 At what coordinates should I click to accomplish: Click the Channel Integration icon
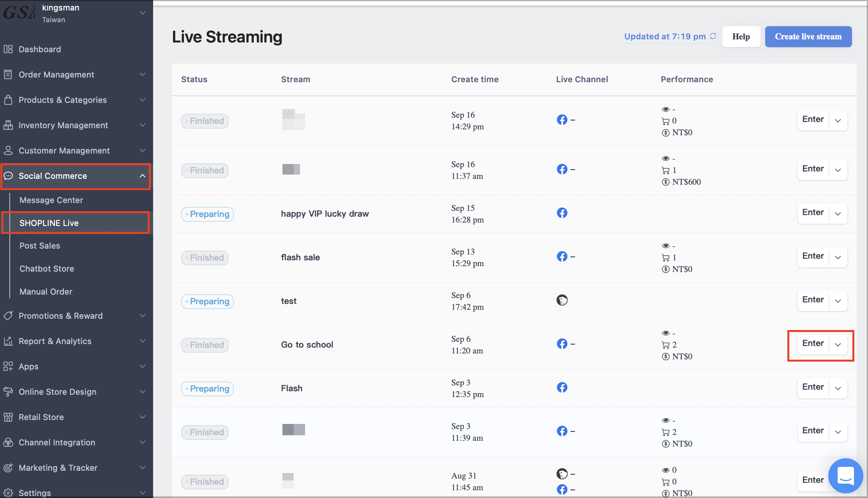pyautogui.click(x=8, y=442)
